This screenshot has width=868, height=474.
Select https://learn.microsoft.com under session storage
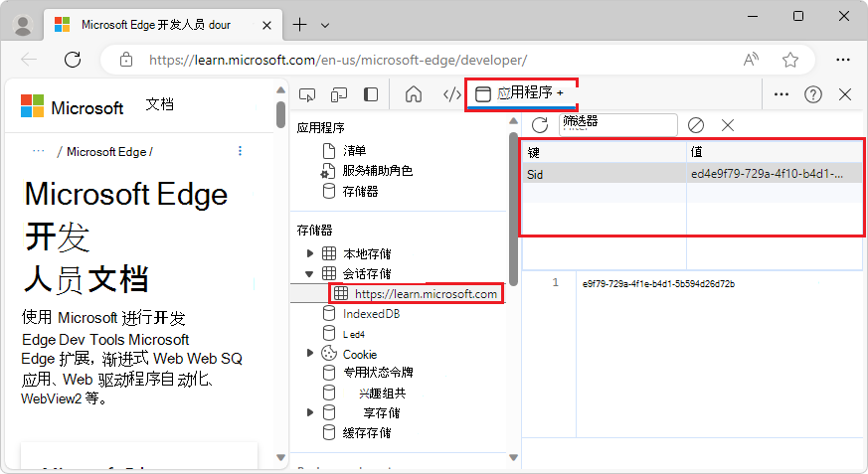[426, 294]
